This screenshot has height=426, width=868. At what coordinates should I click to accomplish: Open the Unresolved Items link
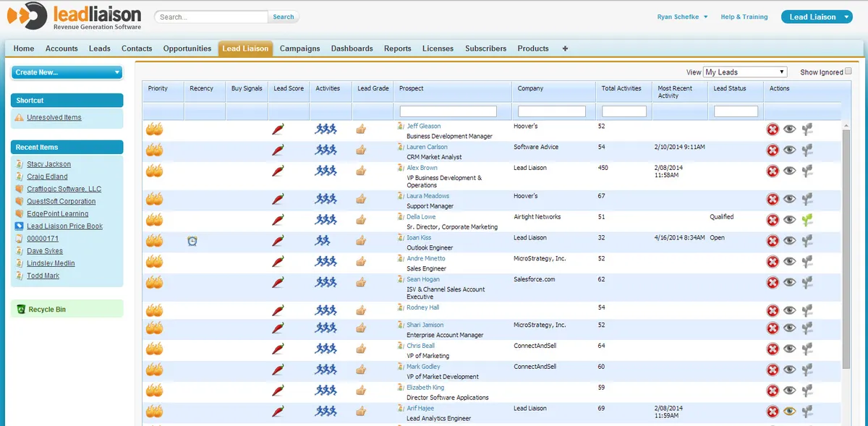(54, 117)
